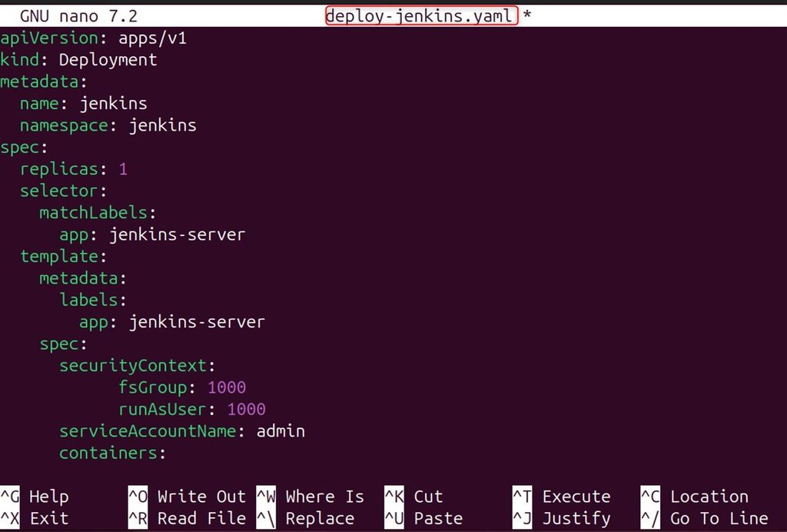This screenshot has height=532, width=787.
Task: Click the template: key
Action: click(x=63, y=257)
